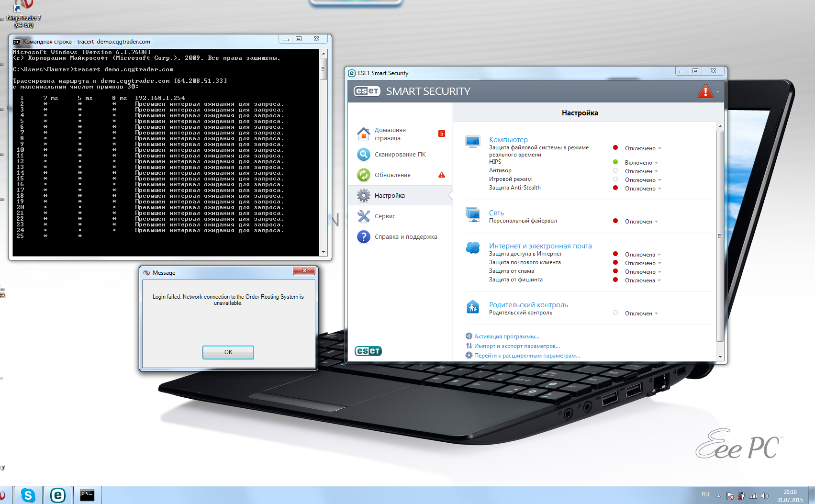The height and width of the screenshot is (504, 815).
Task: Click the red warning triangle in ESET header
Action: (x=705, y=91)
